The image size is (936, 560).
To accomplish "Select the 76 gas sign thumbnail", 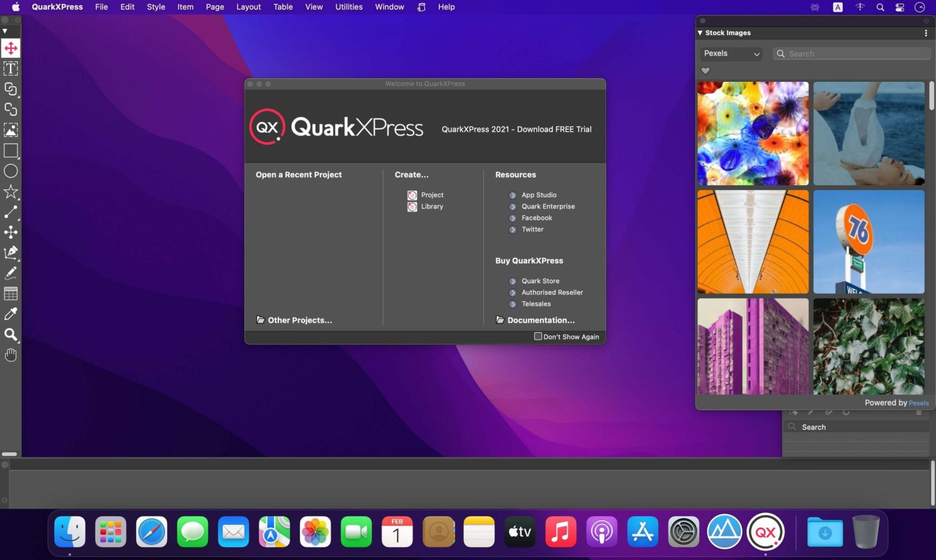I will [x=868, y=241].
